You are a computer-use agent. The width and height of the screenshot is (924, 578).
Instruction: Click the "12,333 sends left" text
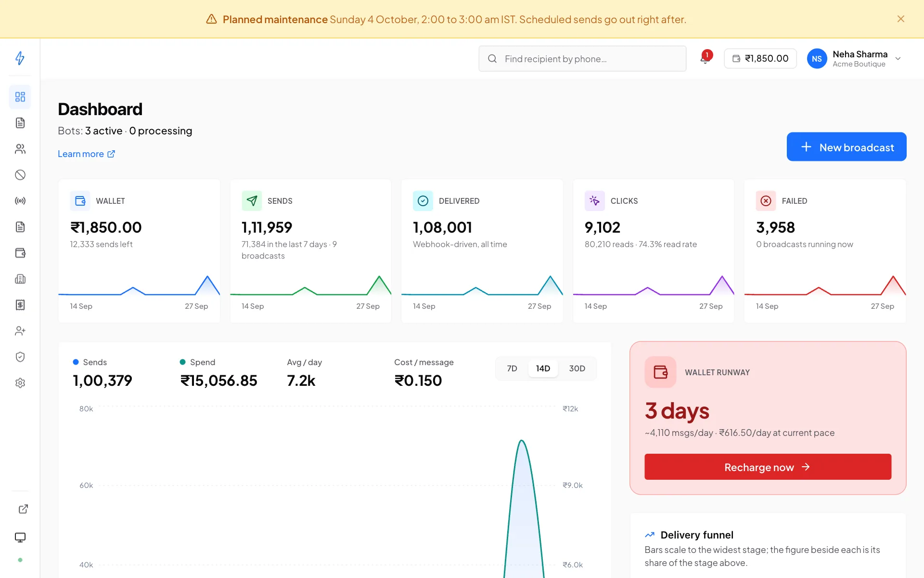(101, 244)
